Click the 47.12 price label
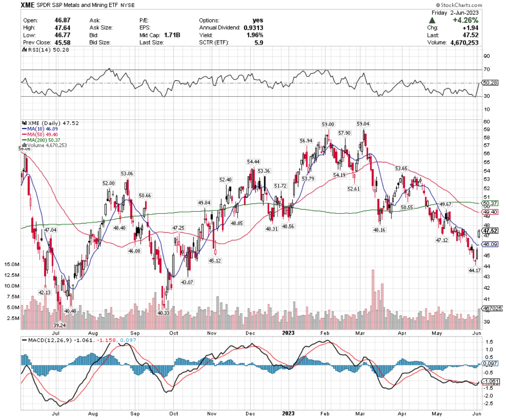Image resolution: width=506 pixels, height=420 pixels. [x=442, y=240]
